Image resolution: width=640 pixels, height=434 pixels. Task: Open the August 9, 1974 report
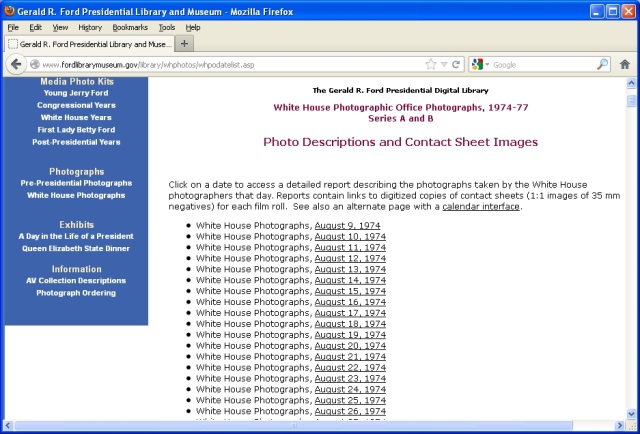pyautogui.click(x=347, y=226)
